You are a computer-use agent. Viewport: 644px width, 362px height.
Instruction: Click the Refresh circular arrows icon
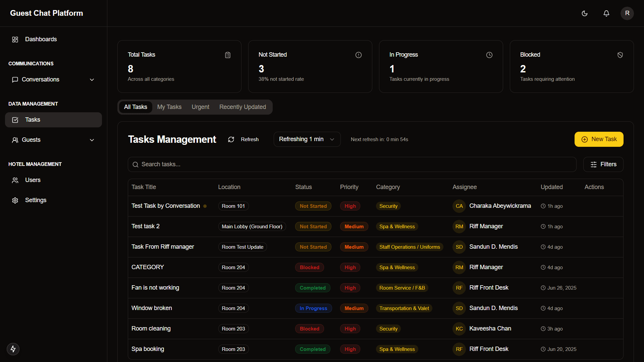[231, 139]
